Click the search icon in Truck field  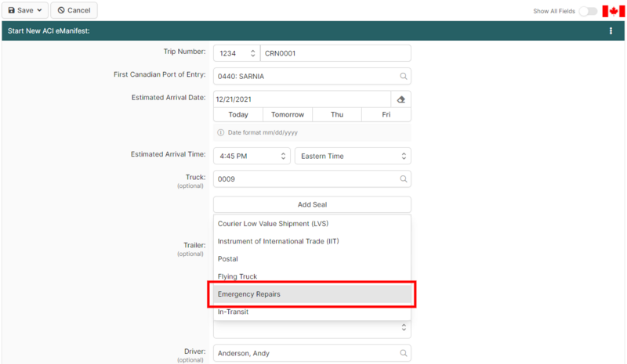[403, 179]
